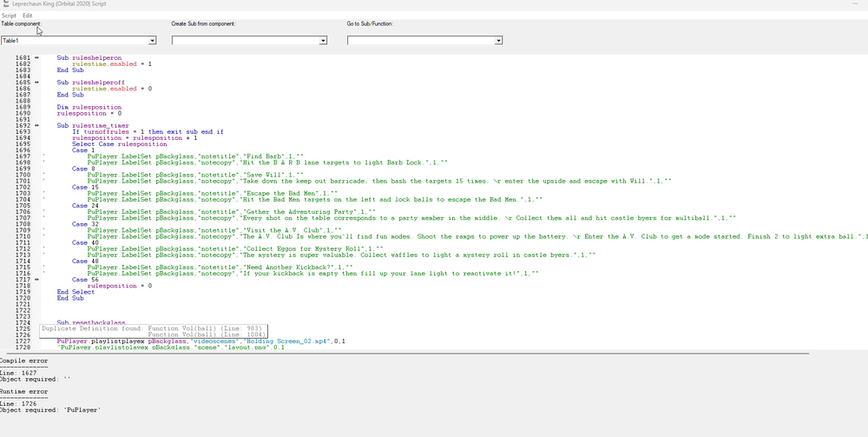Place cursor on 'Sub ruleshelperon' line

click(89, 57)
